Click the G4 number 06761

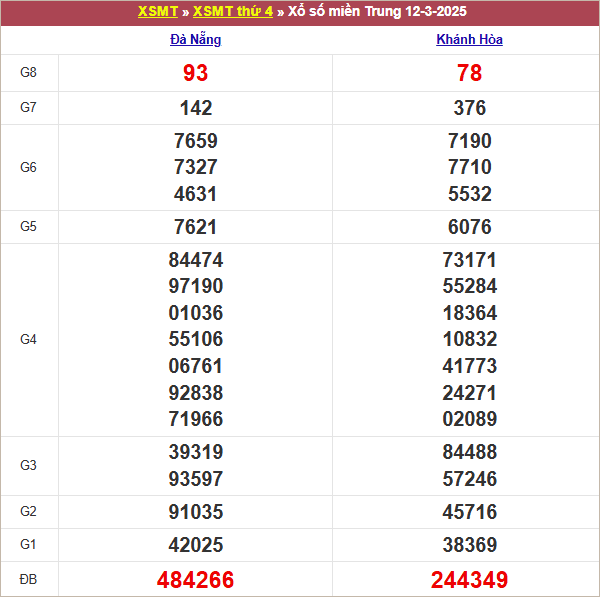(196, 366)
